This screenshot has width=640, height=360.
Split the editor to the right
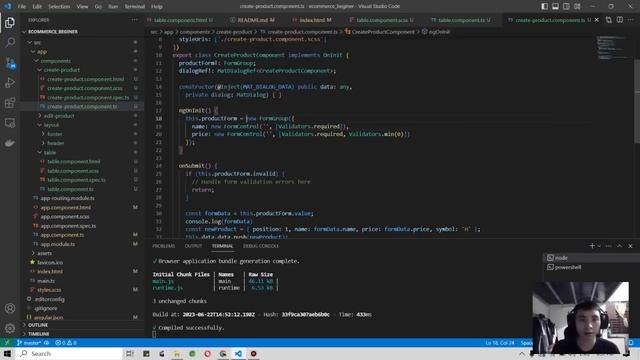(x=620, y=20)
